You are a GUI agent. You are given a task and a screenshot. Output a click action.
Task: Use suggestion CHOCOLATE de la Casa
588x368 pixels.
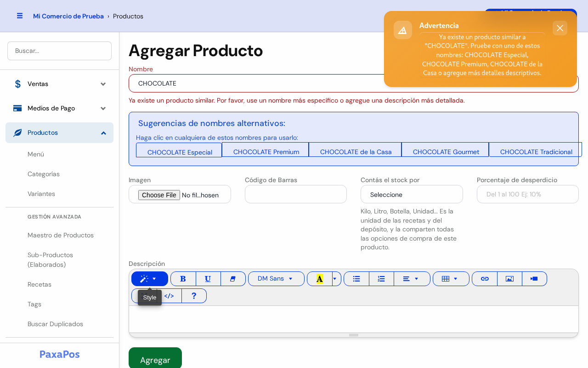(x=355, y=150)
